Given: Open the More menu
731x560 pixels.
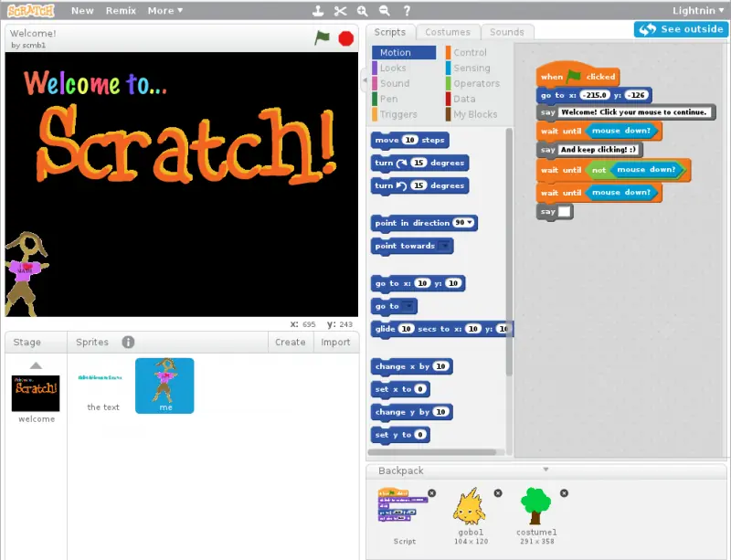Looking at the screenshot, I should [165, 11].
